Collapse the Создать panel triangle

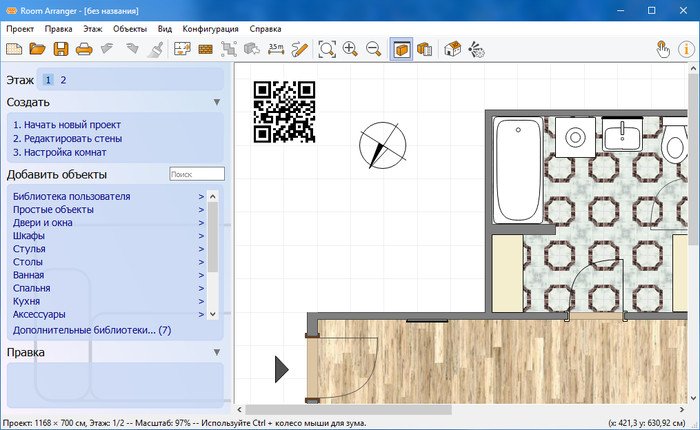pos(216,102)
